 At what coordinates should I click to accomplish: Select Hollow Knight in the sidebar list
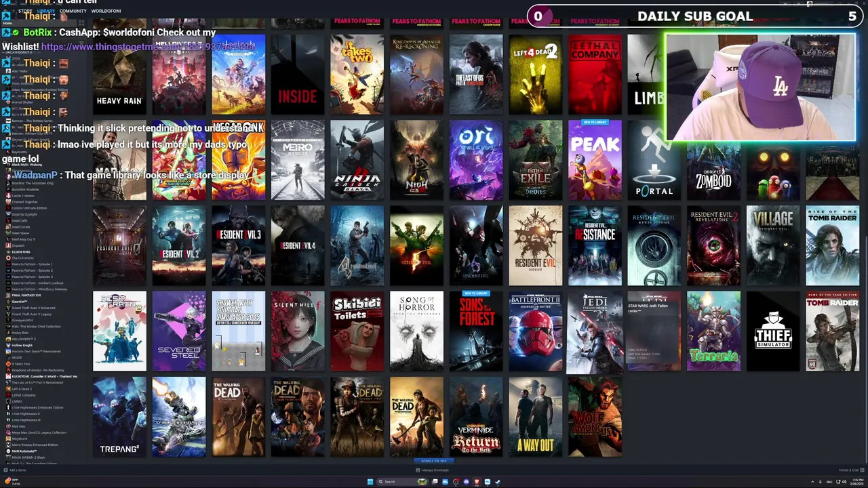click(x=22, y=345)
